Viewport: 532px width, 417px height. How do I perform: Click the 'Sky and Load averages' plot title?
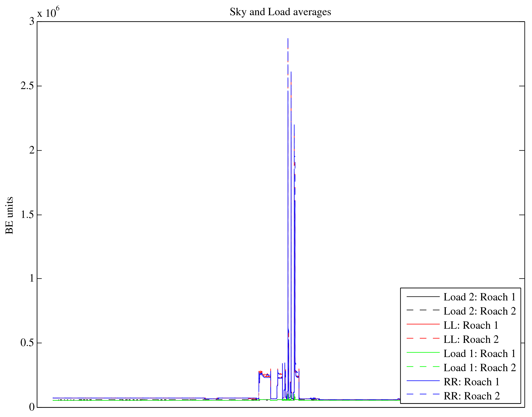click(x=280, y=12)
